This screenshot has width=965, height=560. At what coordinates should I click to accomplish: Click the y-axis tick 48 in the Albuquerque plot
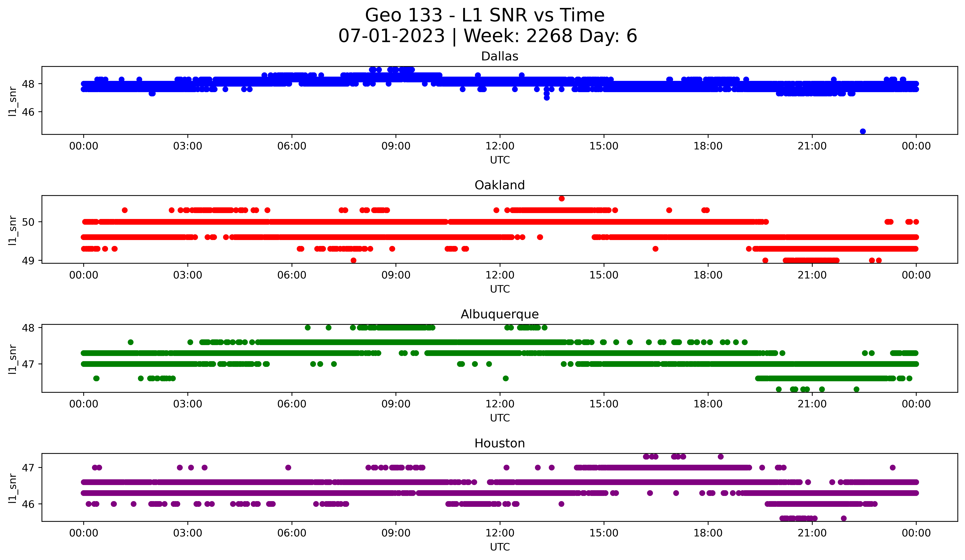pyautogui.click(x=28, y=328)
